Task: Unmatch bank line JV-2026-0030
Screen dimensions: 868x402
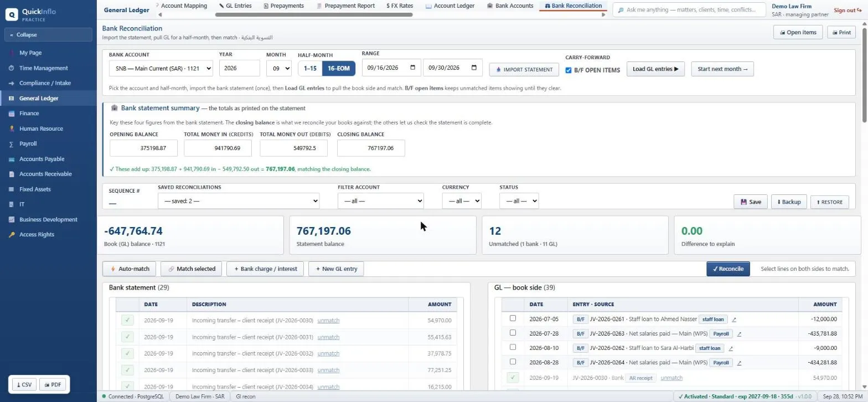Action: (328, 320)
